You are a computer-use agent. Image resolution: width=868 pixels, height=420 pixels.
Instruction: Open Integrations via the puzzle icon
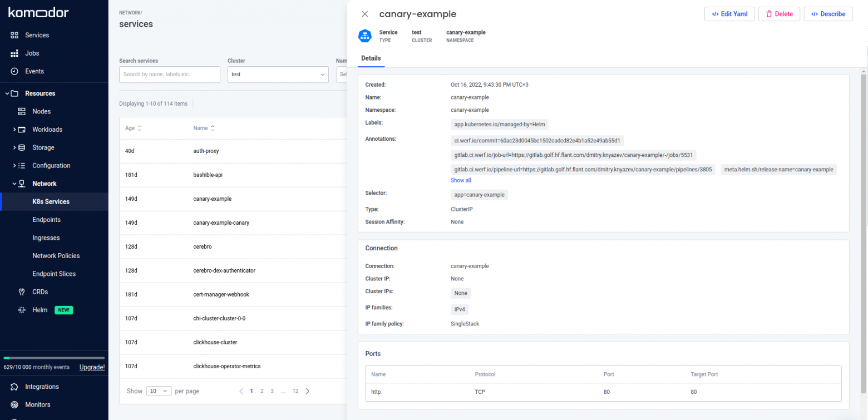[14, 387]
